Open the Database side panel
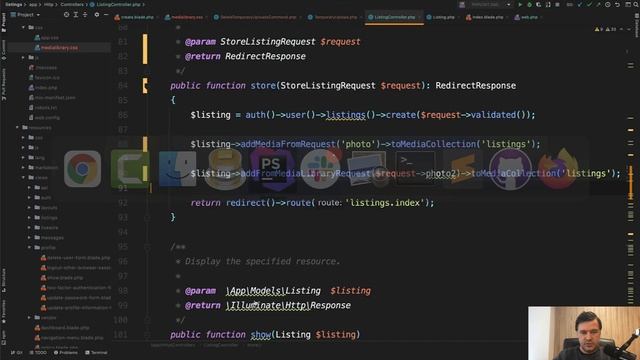This screenshot has width=640, height=360. click(636, 25)
